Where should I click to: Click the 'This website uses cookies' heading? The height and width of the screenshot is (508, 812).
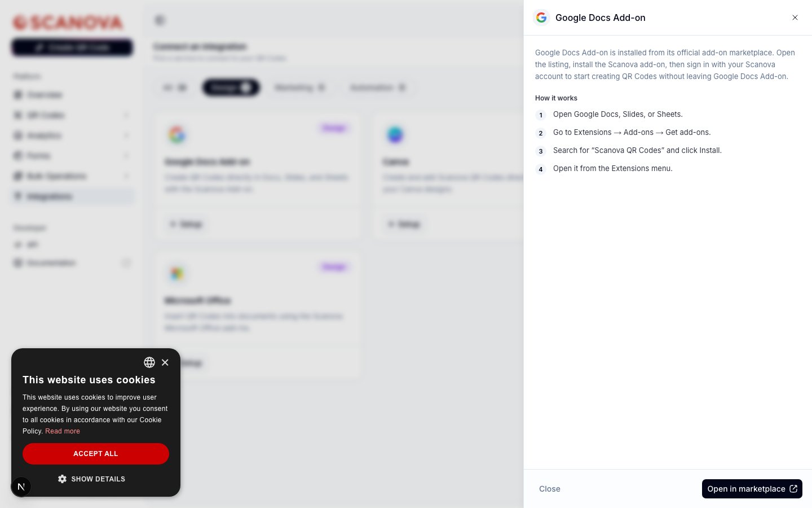tap(89, 380)
